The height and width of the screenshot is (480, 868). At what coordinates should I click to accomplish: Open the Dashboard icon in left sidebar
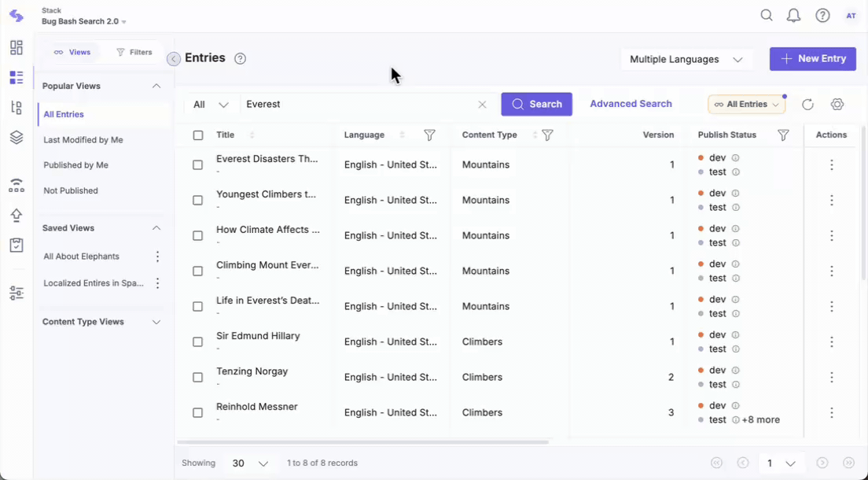[17, 48]
